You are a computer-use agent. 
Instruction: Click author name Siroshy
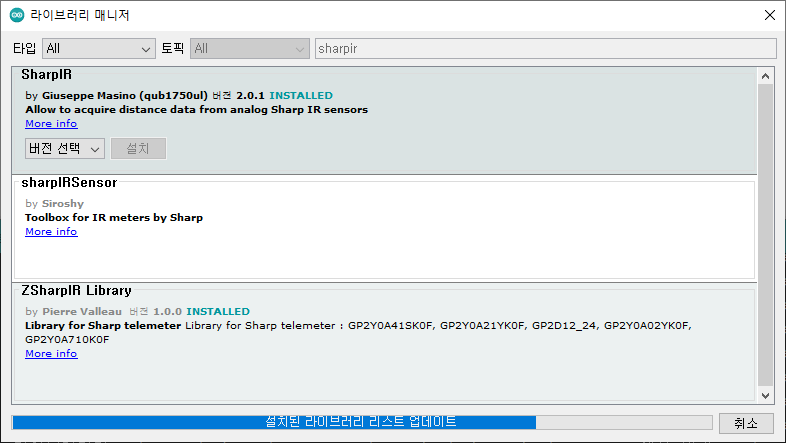point(63,204)
